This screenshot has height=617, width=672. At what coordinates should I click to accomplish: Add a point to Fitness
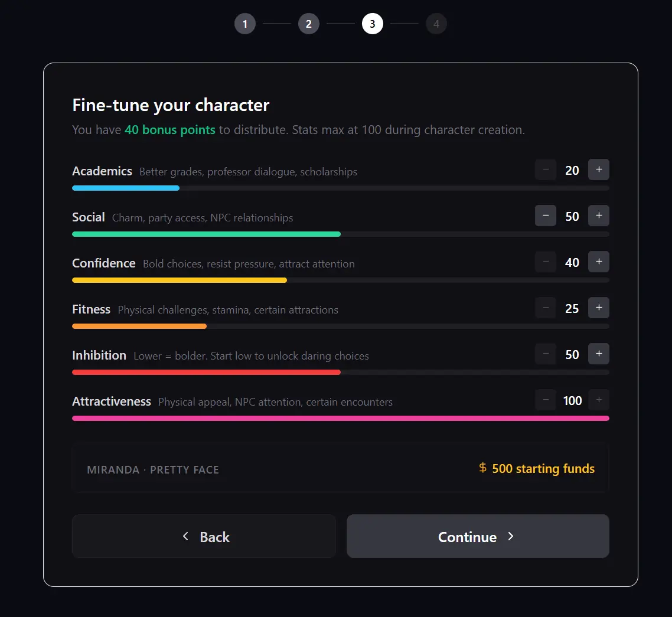(x=598, y=308)
